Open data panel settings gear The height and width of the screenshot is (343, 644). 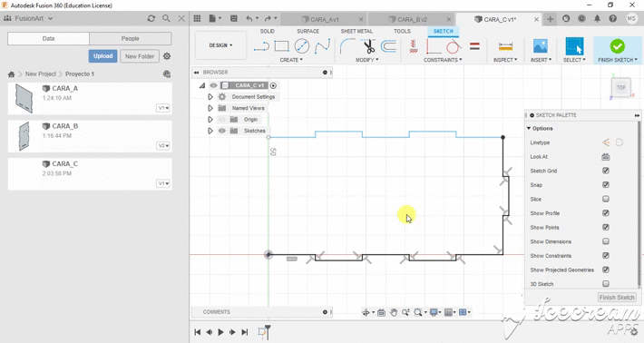tap(167, 56)
